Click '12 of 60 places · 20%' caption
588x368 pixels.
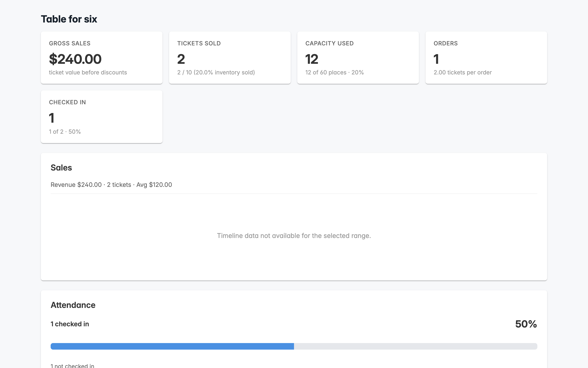click(x=335, y=72)
